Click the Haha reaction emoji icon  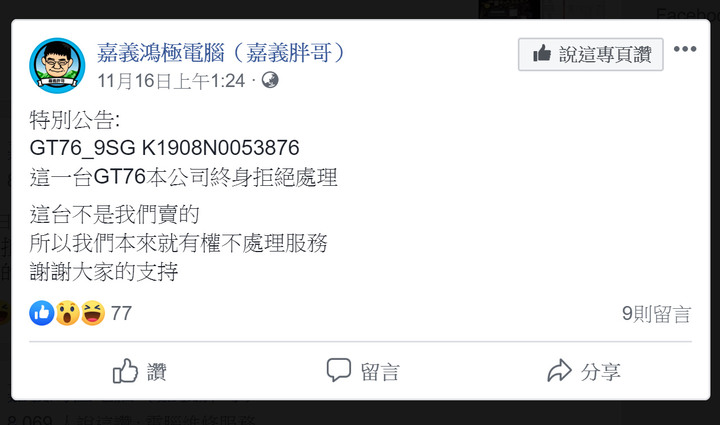[93, 313]
